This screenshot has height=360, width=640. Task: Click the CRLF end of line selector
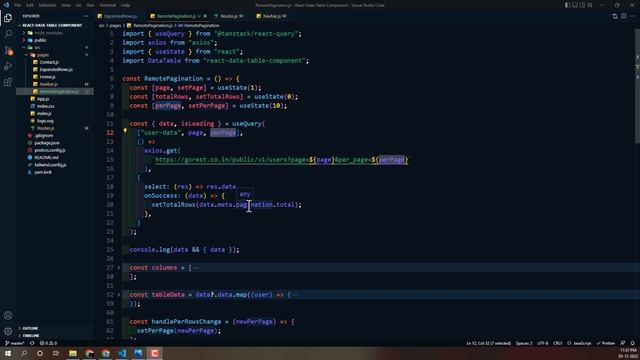558,343
